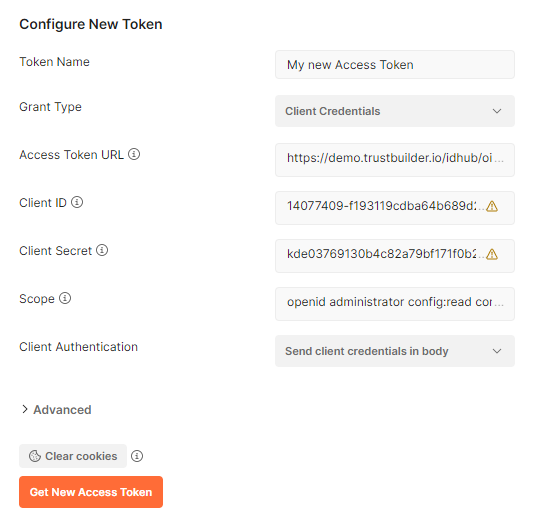Image resolution: width=538 pixels, height=515 pixels.
Task: Open the Client Authentication dropdown
Action: coord(395,351)
